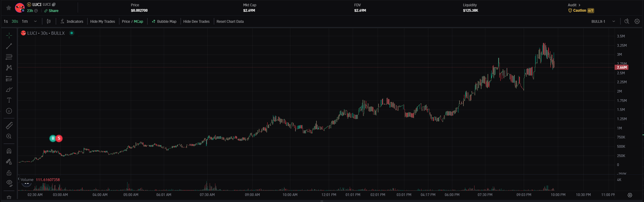Open time axis settings gear at chart corner
The width and height of the screenshot is (644, 202).
coord(630,195)
